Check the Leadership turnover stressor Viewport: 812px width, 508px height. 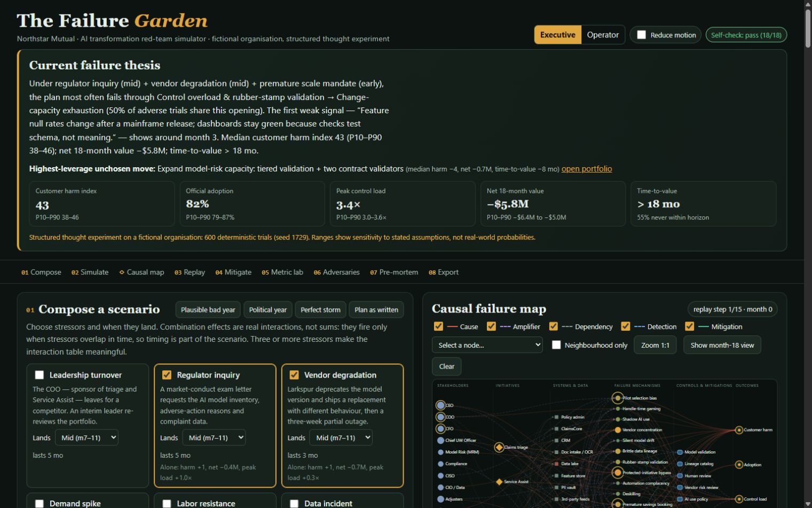(x=40, y=375)
